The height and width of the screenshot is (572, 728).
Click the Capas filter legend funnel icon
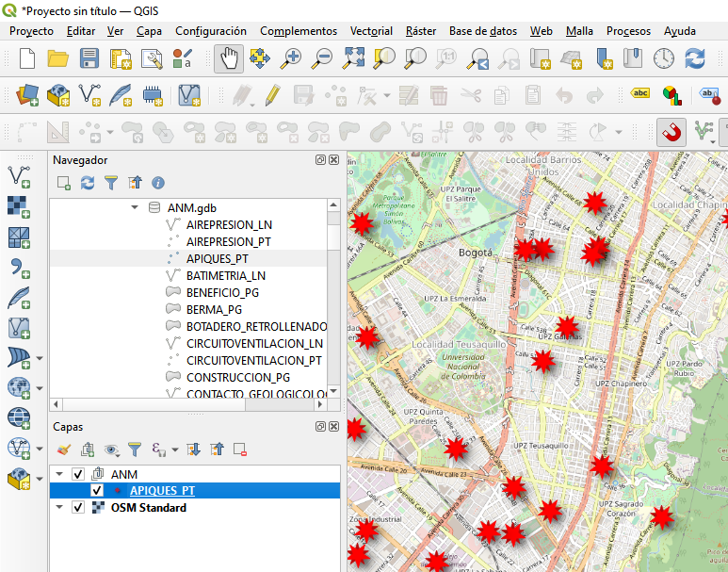pyautogui.click(x=135, y=449)
